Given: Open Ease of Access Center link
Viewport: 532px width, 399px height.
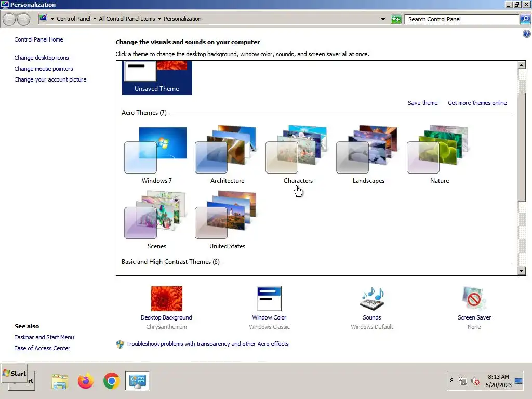Looking at the screenshot, I should [42, 348].
